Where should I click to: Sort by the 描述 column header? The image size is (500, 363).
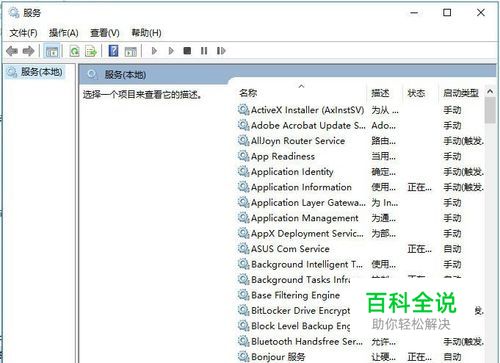tap(380, 93)
